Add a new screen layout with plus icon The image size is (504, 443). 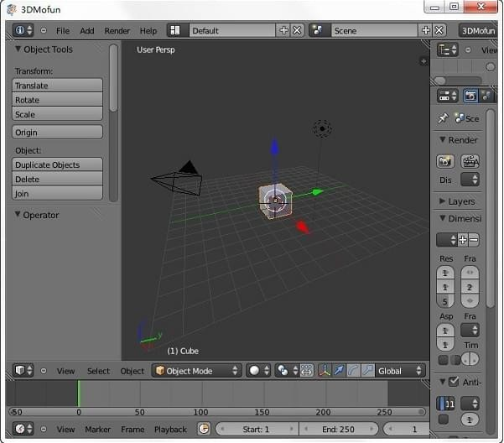283,30
